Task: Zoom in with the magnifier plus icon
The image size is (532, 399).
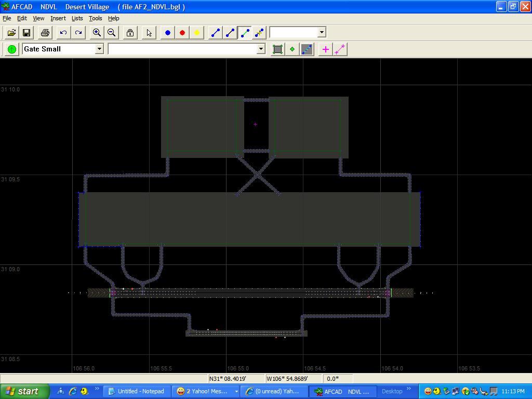Action: [x=97, y=33]
